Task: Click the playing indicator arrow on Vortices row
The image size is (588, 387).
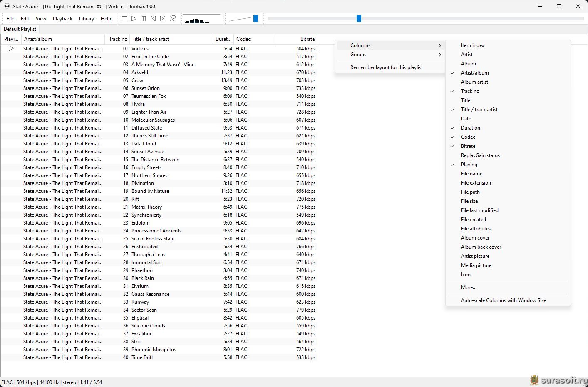Action: coord(11,49)
